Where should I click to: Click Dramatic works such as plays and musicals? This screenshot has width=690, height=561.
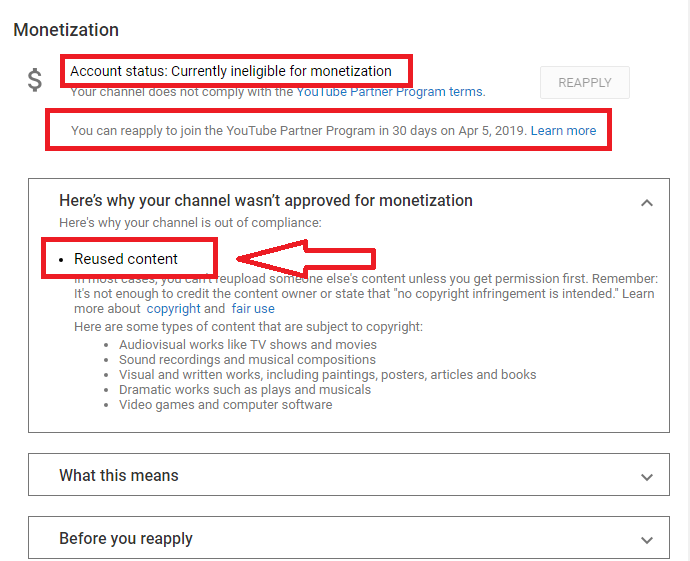245,389
